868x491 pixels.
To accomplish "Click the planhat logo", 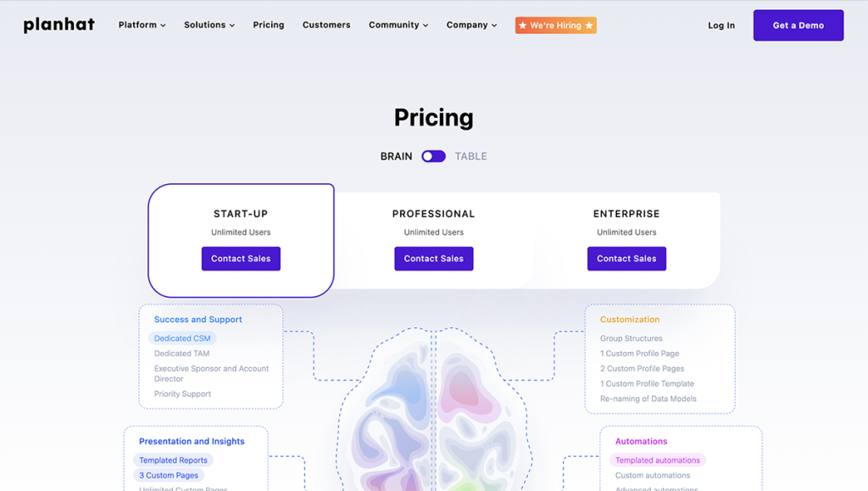I will pos(58,25).
